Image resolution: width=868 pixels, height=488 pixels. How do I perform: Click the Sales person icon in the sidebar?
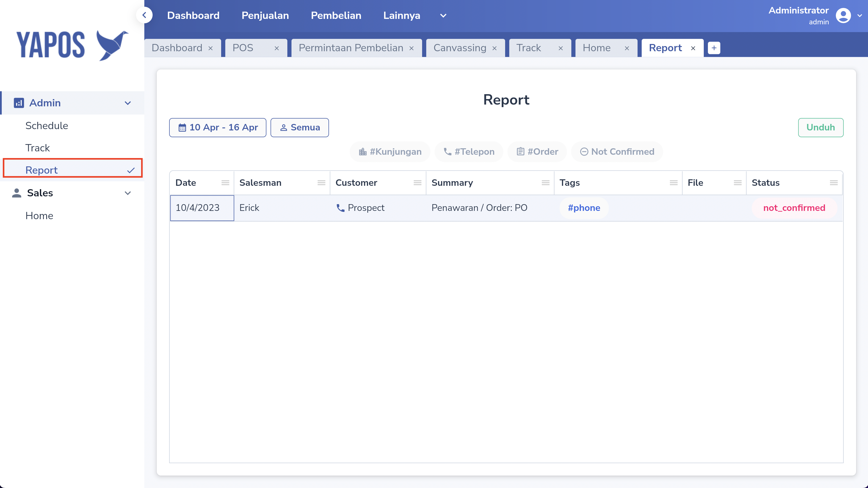click(17, 193)
